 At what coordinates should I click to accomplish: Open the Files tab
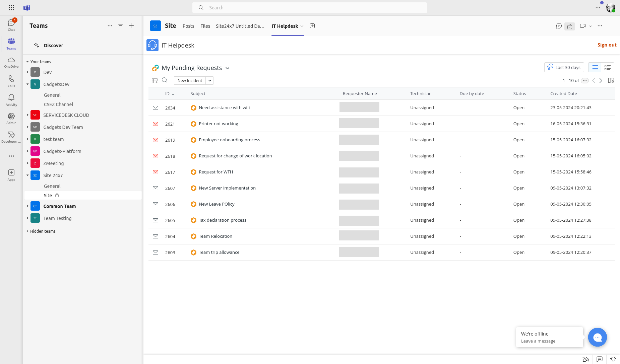click(205, 26)
